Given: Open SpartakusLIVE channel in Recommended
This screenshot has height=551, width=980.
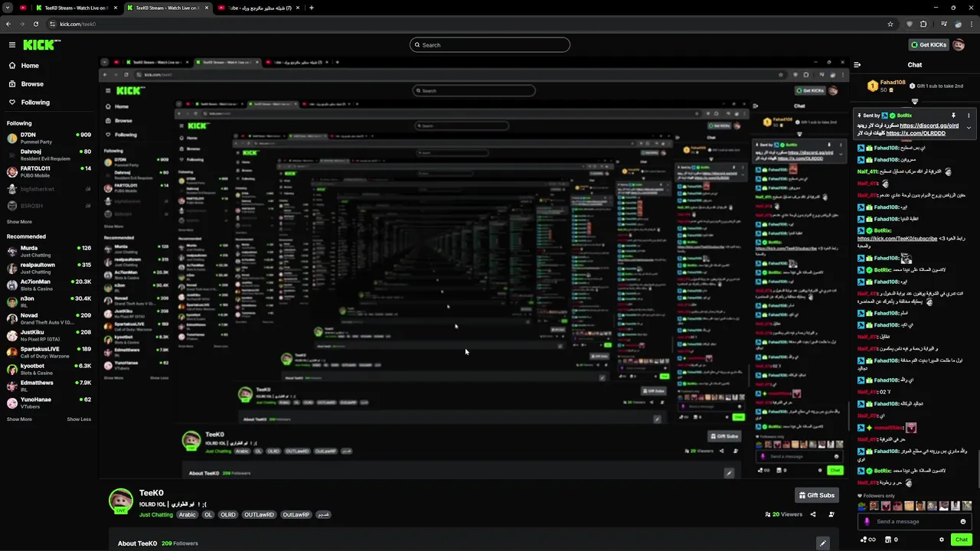Looking at the screenshot, I should 49,352.
